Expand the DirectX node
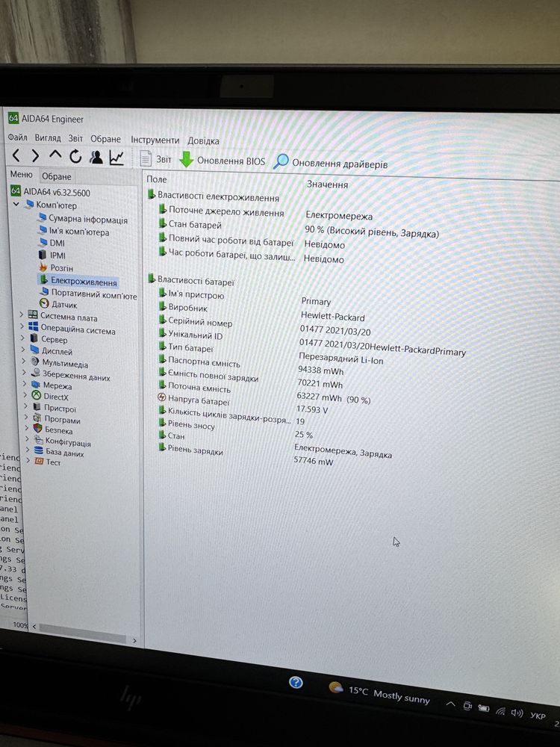This screenshot has width=560, height=747. 25,395
